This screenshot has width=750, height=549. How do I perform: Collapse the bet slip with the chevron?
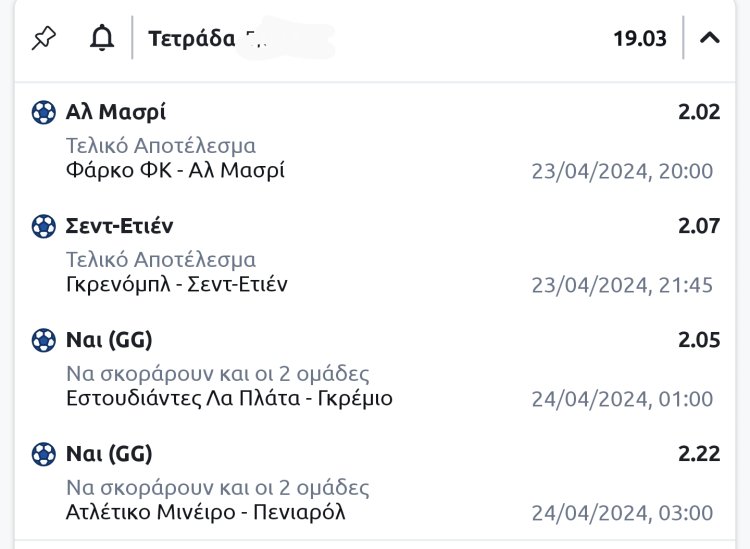710,39
